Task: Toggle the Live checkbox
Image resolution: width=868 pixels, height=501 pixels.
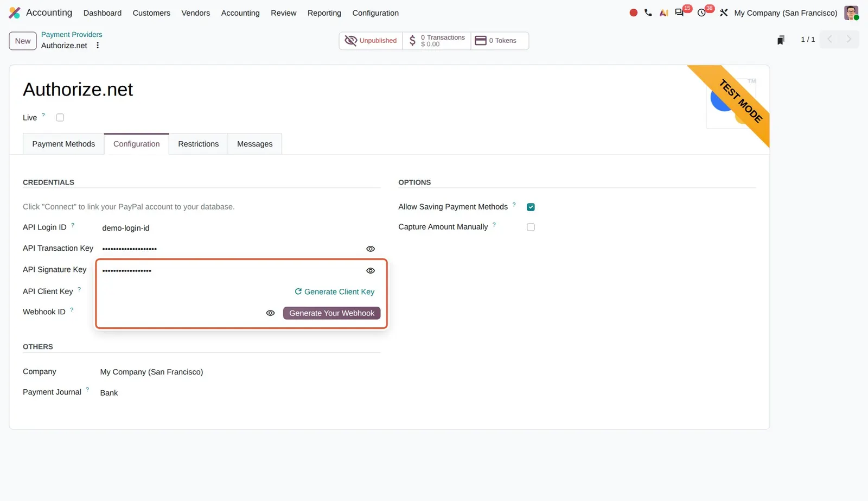Action: 60,118
